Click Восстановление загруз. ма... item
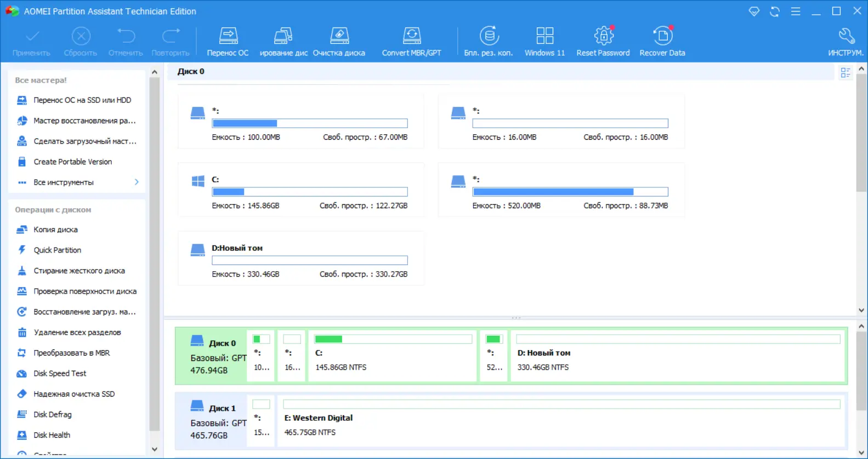This screenshot has width=868, height=459. pyautogui.click(x=77, y=312)
